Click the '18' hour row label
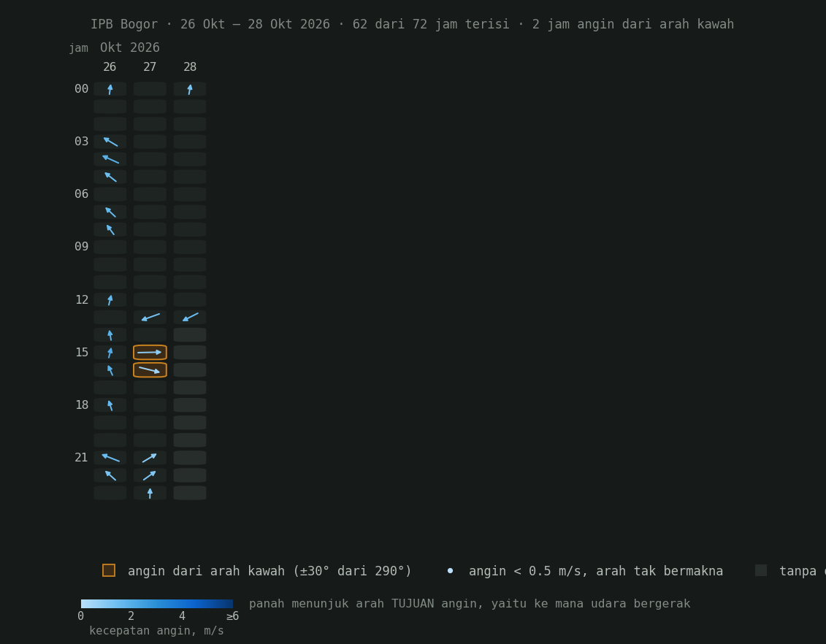The height and width of the screenshot is (644, 826). 82,405
